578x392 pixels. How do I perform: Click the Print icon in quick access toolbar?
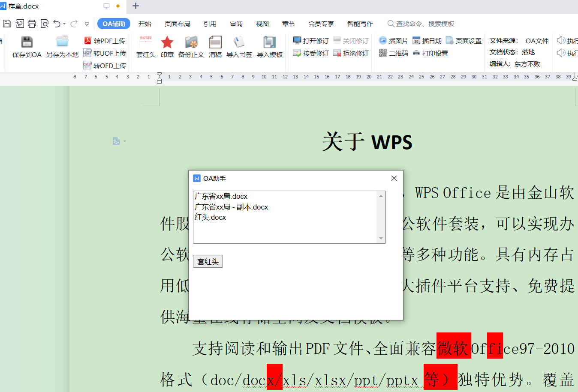[32, 24]
